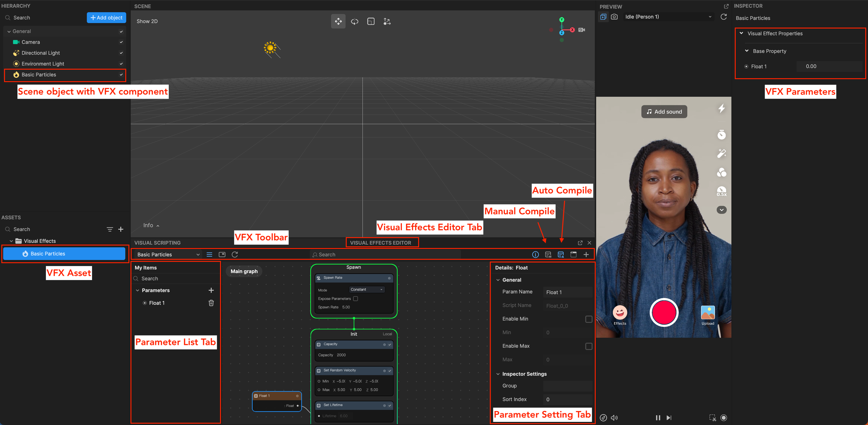
Task: Open the beautify magic wand tool in preview
Action: point(722,153)
